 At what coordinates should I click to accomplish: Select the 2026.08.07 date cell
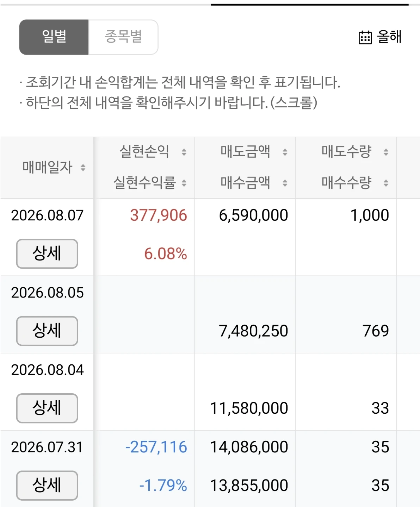(47, 215)
